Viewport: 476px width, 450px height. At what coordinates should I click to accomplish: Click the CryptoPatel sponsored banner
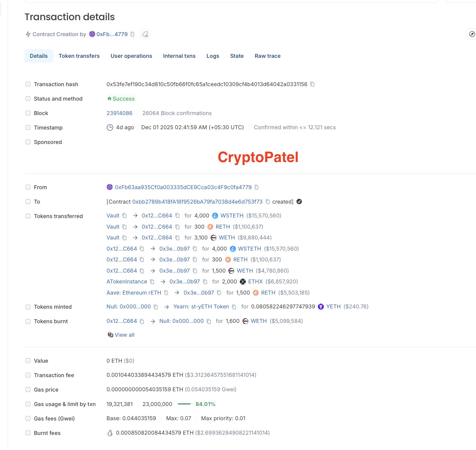pos(258,157)
